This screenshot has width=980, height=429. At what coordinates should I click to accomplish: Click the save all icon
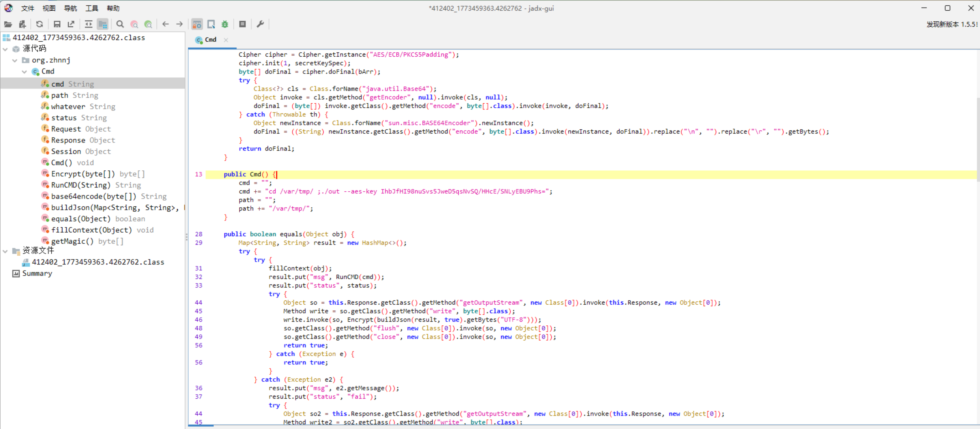click(57, 24)
